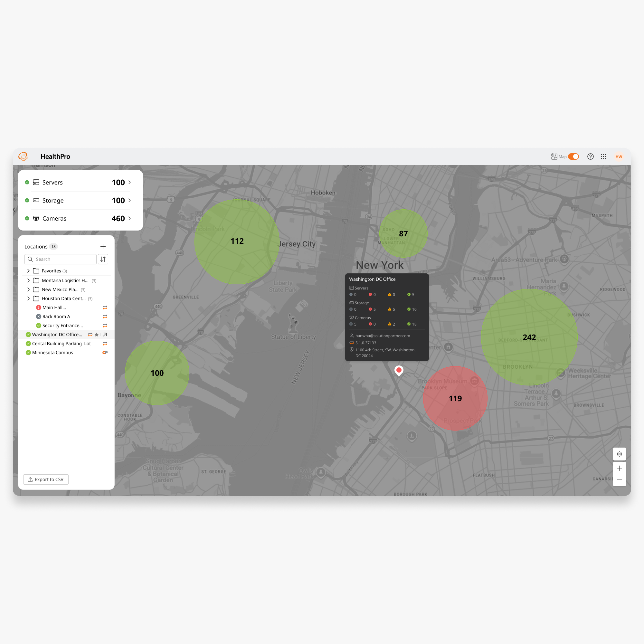644x644 pixels.
Task: Expand the Favorites folder
Action: click(28, 271)
